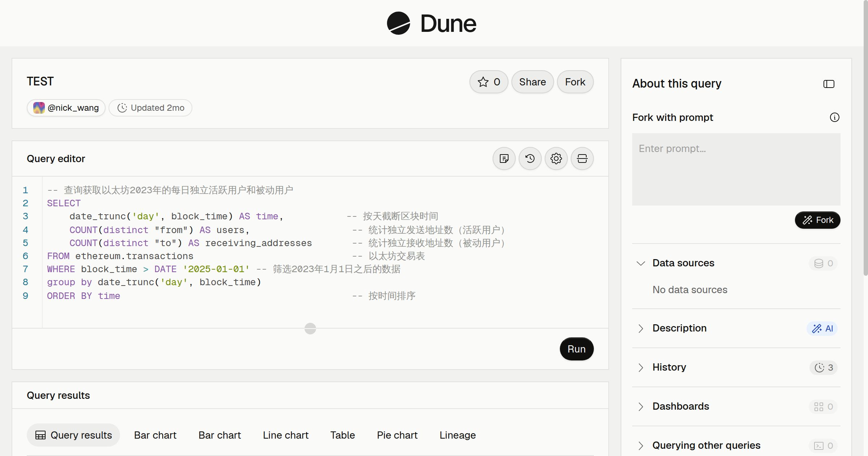Screen dimensions: 868x456
Task: Collapse the Data sources section
Action: click(x=641, y=263)
